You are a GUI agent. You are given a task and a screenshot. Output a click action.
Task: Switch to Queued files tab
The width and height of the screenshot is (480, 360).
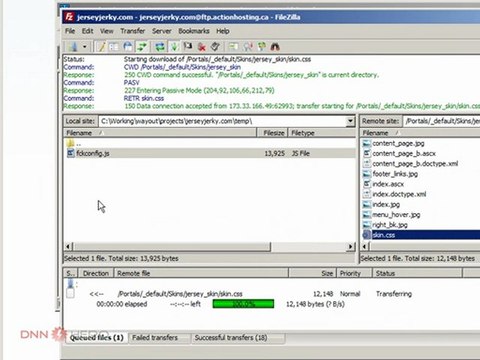[x=96, y=338]
